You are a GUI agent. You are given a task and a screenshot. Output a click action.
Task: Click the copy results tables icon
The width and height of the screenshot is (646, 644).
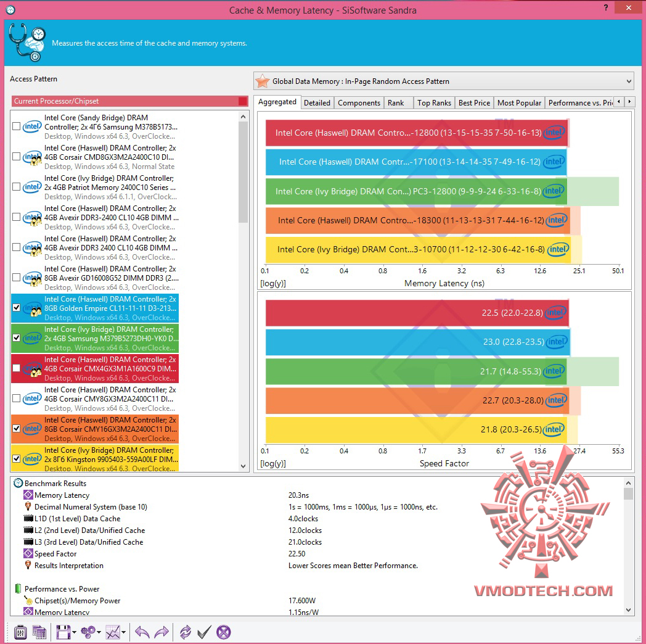(39, 632)
